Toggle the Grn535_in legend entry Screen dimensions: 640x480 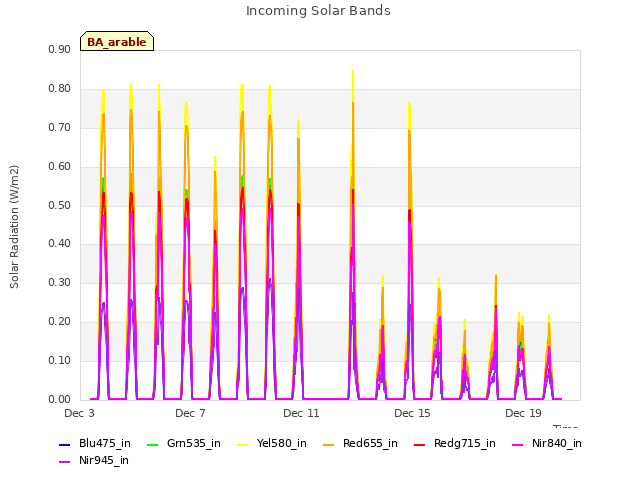(184, 444)
